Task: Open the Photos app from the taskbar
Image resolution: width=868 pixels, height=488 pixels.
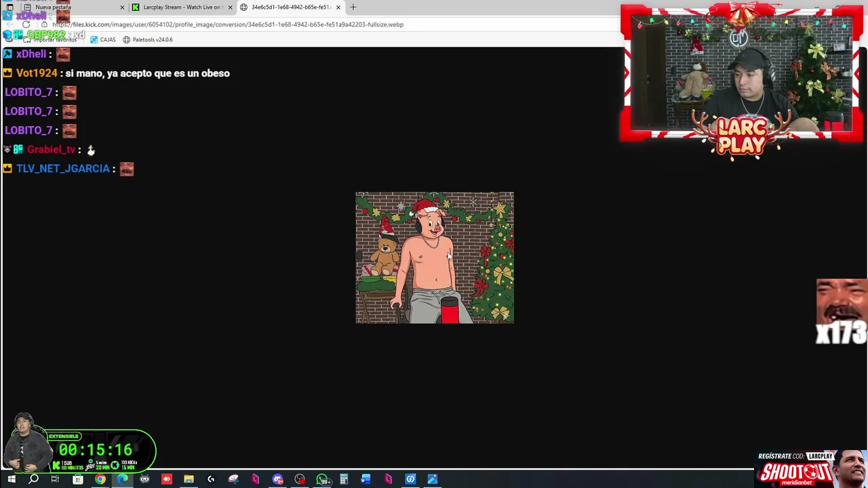Action: (x=433, y=479)
